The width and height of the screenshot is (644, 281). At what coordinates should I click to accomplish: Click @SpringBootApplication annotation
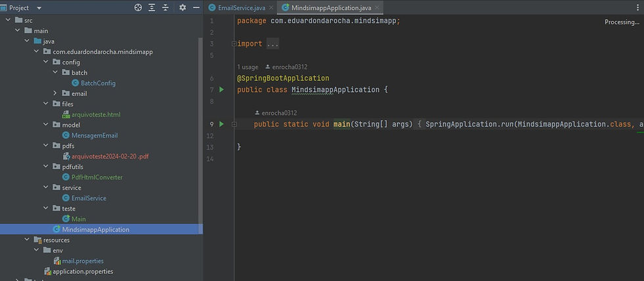(x=283, y=78)
